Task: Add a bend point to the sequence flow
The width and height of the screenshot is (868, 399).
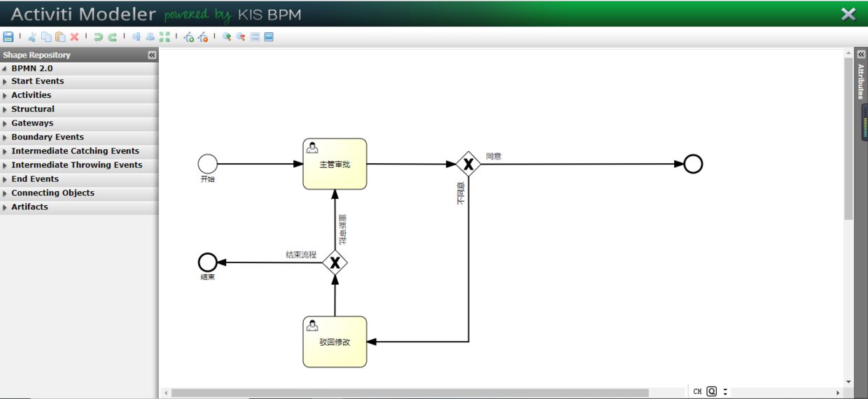Action: [189, 37]
